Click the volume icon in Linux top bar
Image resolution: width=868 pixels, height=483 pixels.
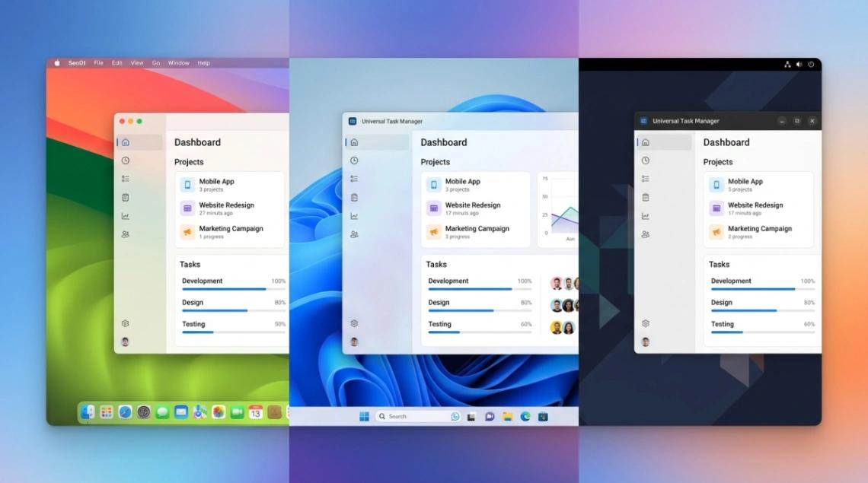pyautogui.click(x=799, y=64)
